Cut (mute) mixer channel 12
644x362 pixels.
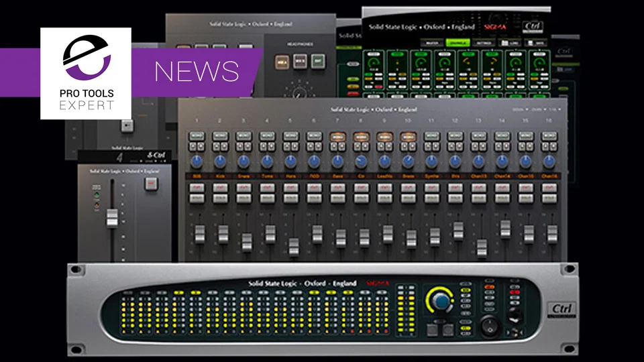pyautogui.click(x=455, y=188)
